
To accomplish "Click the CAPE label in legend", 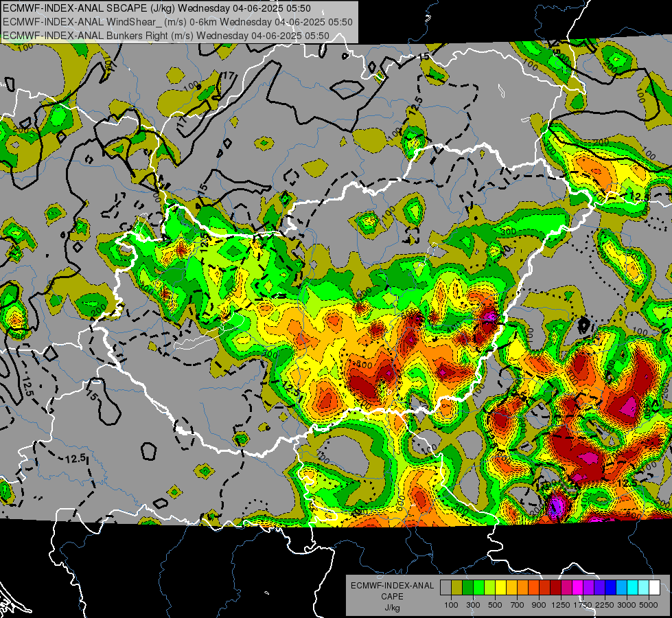I will click(392, 597).
